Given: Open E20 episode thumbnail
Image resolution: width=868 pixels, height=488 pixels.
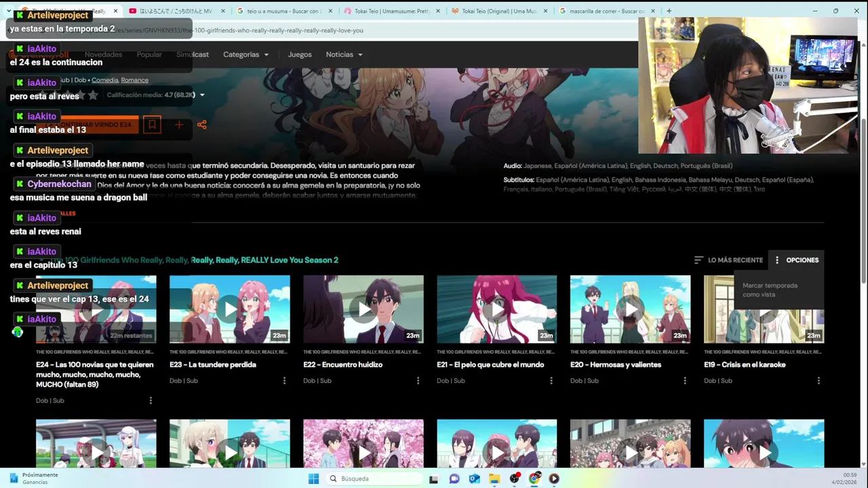Looking at the screenshot, I should [631, 309].
